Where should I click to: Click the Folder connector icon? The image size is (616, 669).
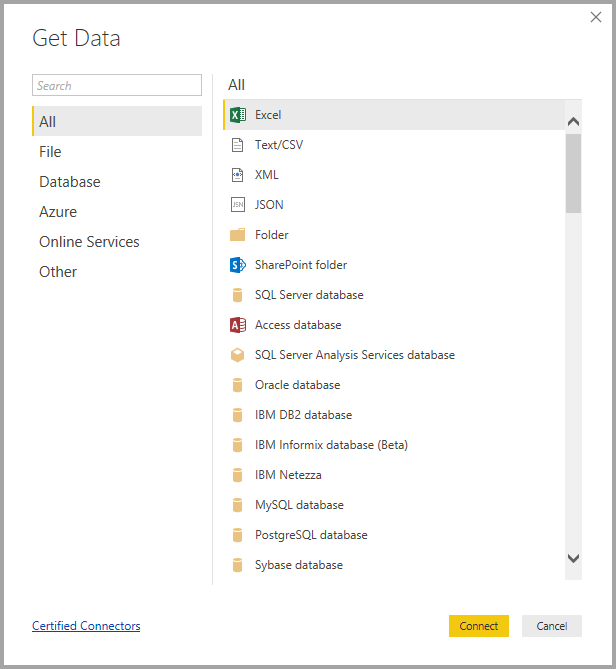coord(238,235)
